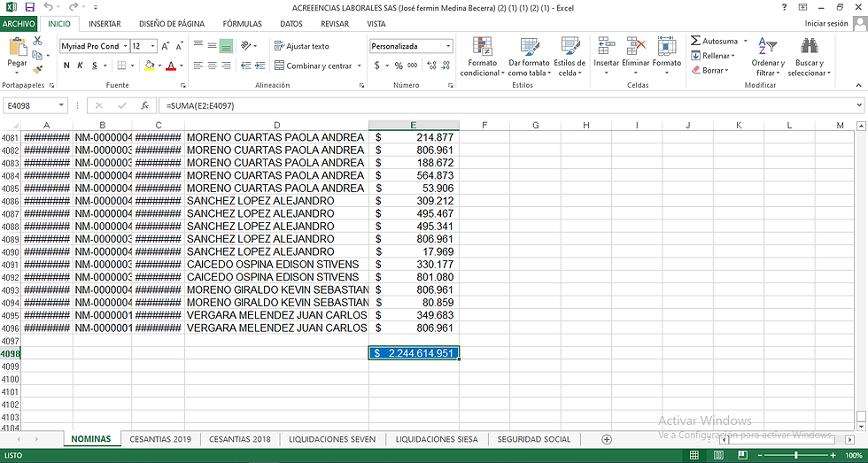Screen dimensions: 868x463
Task: Switch to page layout view icon
Action: [718, 455]
